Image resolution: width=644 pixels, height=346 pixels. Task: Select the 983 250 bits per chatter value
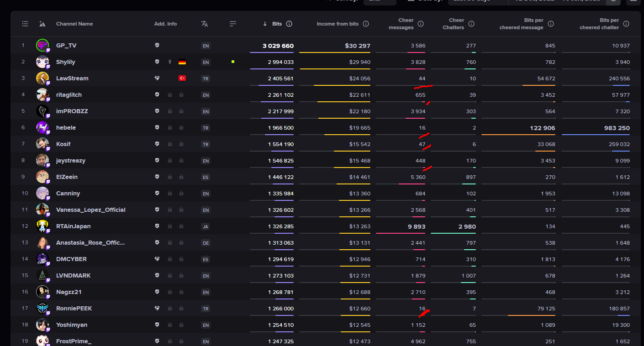click(x=617, y=128)
